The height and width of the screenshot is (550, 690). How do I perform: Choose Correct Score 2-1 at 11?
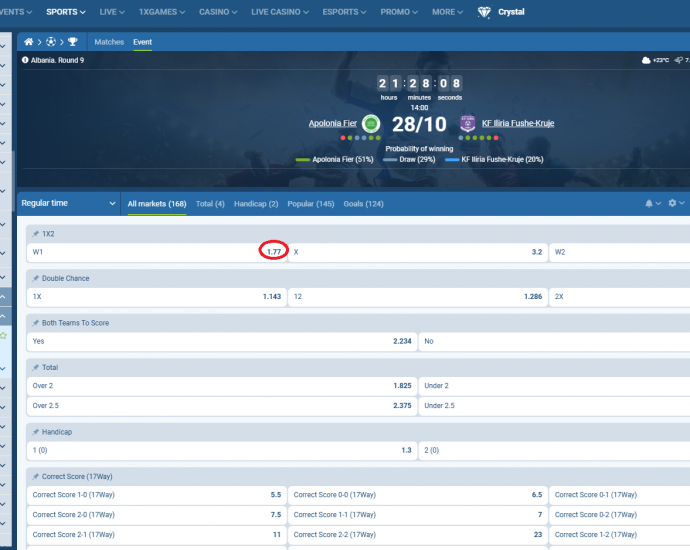click(157, 534)
